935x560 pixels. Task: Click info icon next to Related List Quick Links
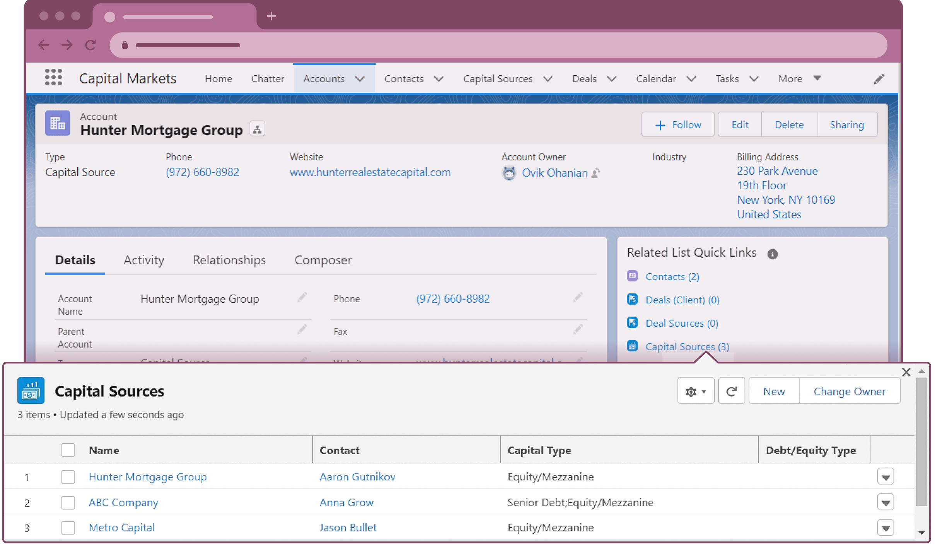(772, 254)
